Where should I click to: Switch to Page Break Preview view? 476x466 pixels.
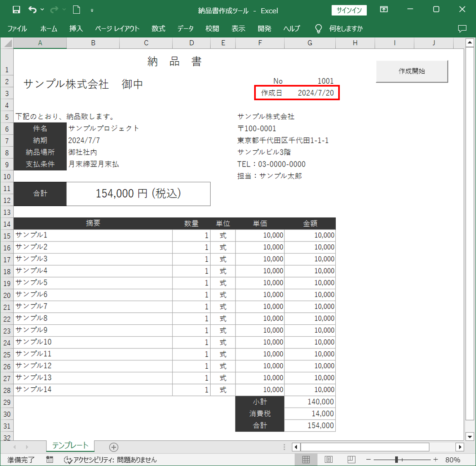351,459
